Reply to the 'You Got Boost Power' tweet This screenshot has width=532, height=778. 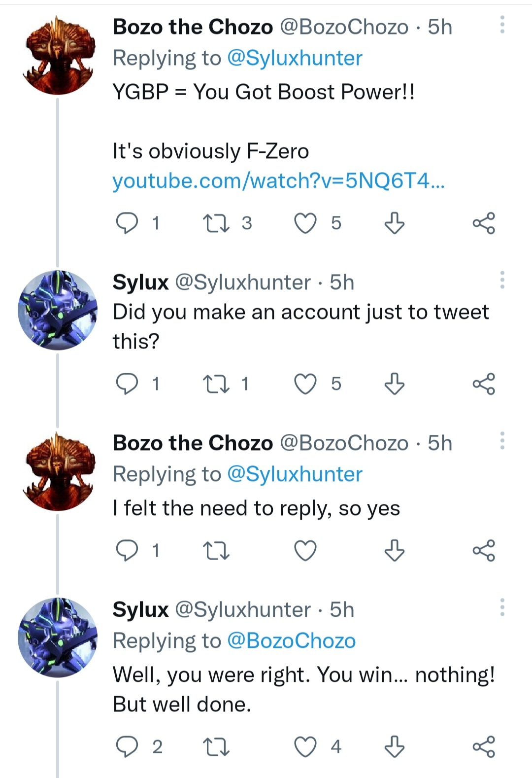pos(127,223)
